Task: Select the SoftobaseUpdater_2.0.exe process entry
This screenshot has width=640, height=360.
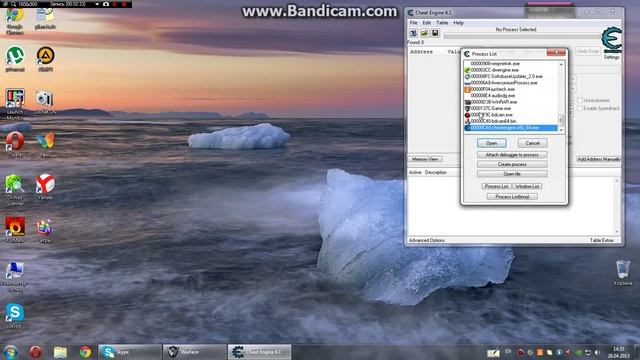Action: pyautogui.click(x=512, y=76)
